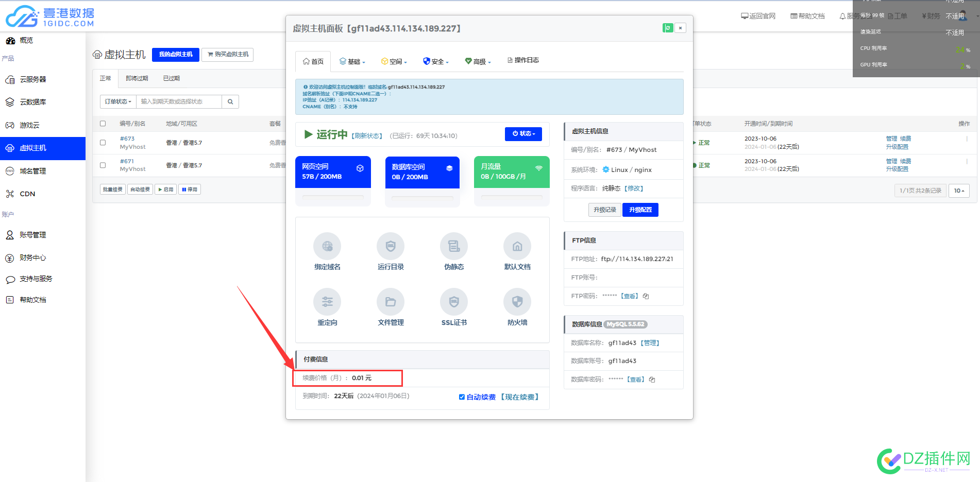Open the 防火墙 shield icon
The height and width of the screenshot is (482, 980).
[517, 302]
